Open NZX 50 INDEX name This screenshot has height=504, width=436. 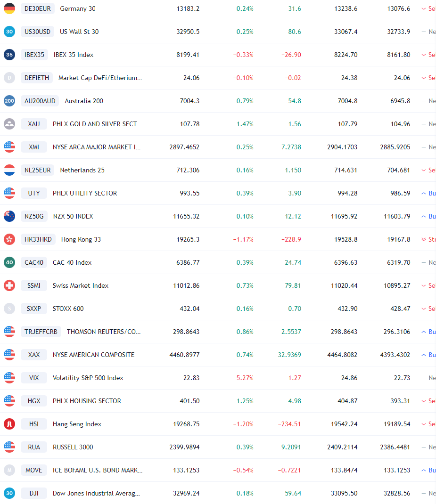73,216
